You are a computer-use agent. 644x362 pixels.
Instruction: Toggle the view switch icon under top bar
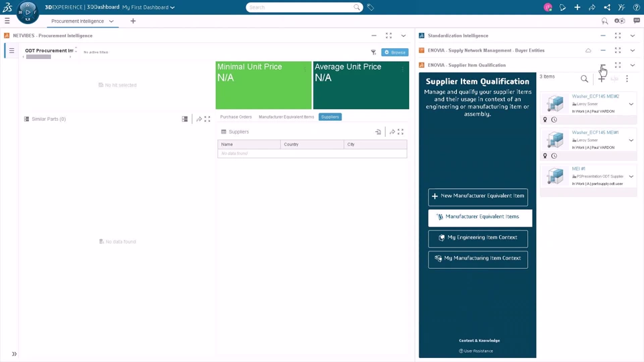(x=620, y=21)
